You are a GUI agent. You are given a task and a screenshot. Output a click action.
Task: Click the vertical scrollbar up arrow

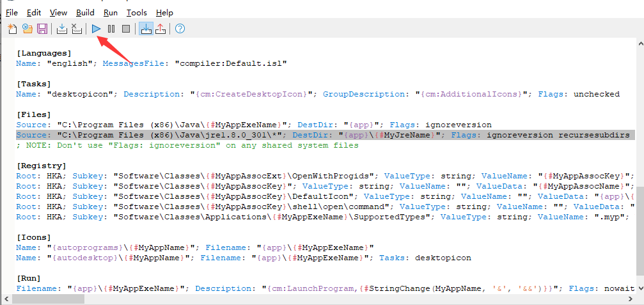coord(640,43)
